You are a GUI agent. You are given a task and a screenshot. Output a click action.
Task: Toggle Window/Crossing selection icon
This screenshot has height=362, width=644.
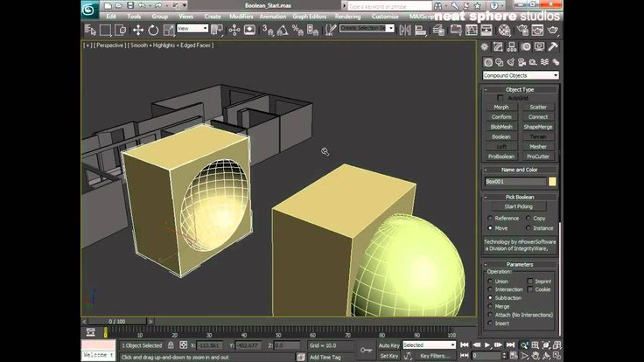(x=121, y=30)
